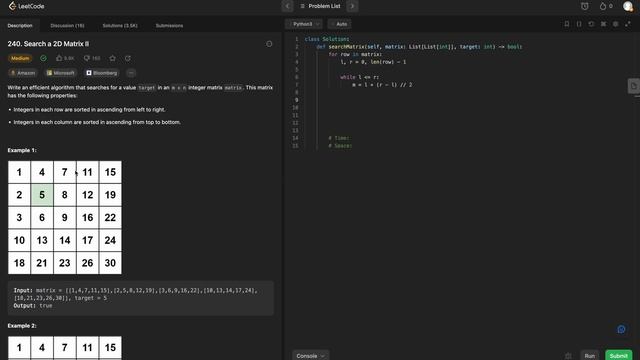This screenshot has width=640, height=360.
Task: Open the notes icon at right edge
Action: (x=633, y=86)
